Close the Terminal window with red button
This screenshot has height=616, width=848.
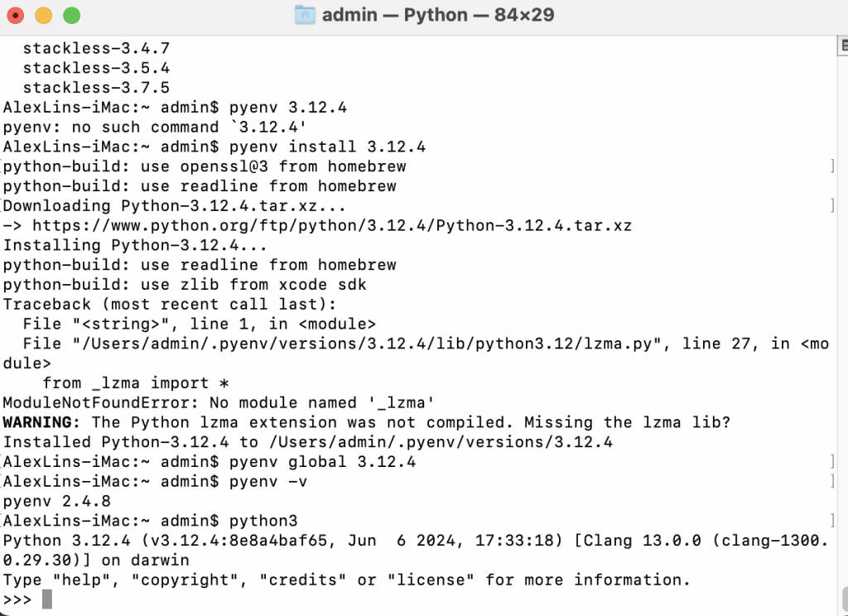[x=15, y=15]
